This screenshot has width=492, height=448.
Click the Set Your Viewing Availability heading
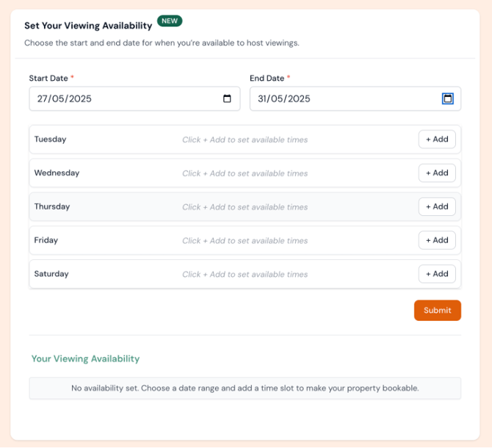click(x=88, y=26)
